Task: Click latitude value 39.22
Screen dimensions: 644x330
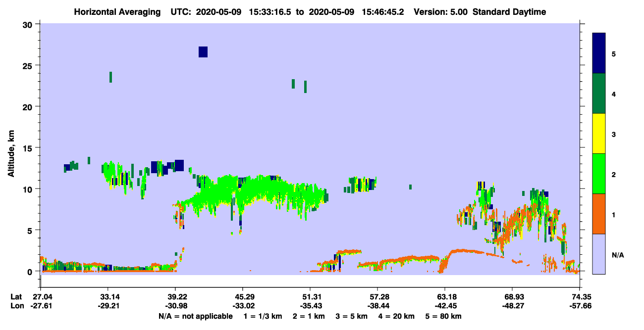Action: pos(175,297)
